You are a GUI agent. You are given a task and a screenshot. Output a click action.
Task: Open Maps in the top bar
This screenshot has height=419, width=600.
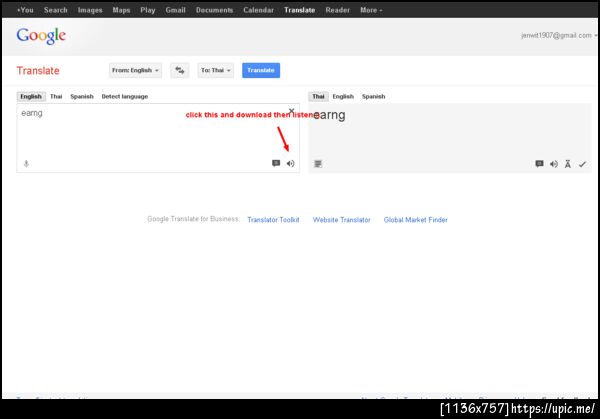click(121, 10)
